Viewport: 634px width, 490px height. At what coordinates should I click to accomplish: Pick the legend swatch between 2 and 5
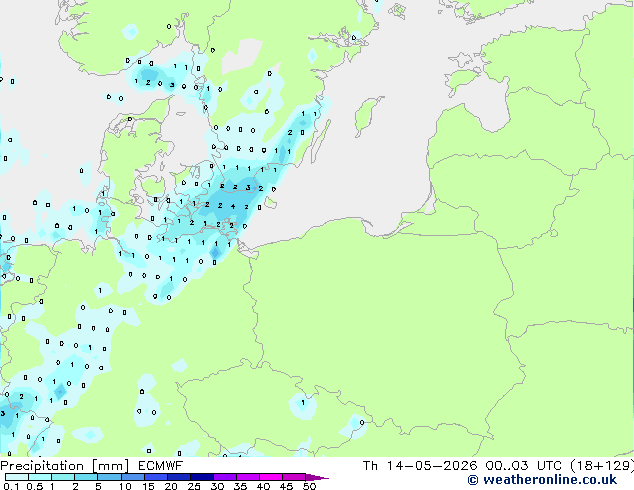click(86, 477)
